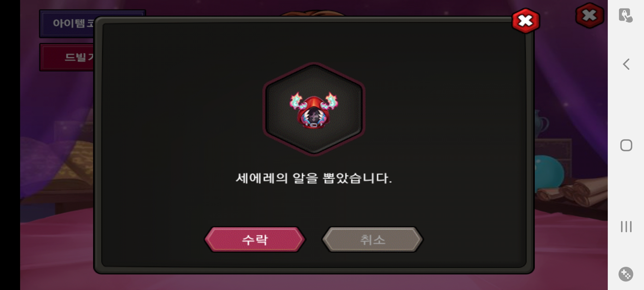This screenshot has height=290, width=644.
Task: Tap the Android home button
Action: coord(626,145)
